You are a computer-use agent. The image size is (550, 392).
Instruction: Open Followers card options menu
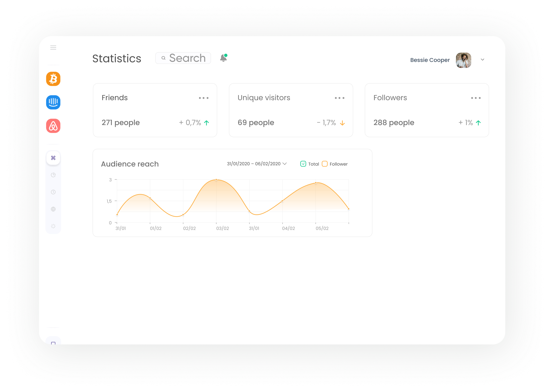click(x=476, y=98)
